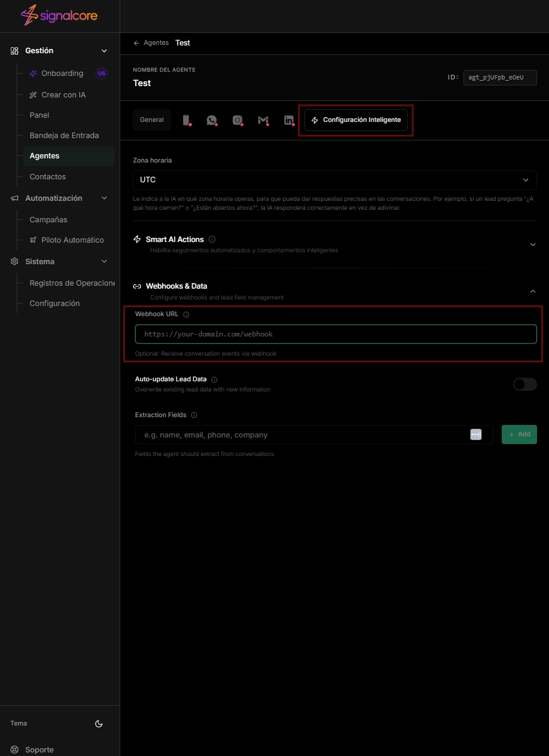Click the Soporte lifebuoy icon
The height and width of the screenshot is (756, 549).
tap(14, 750)
